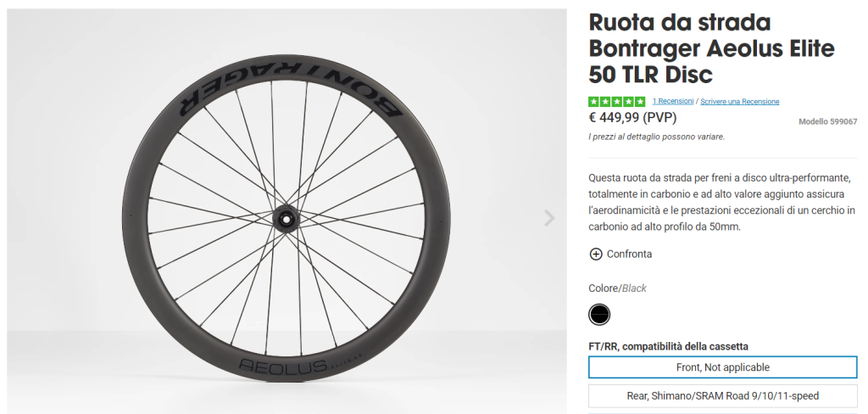Toggle the Confronta compare option

point(629,254)
